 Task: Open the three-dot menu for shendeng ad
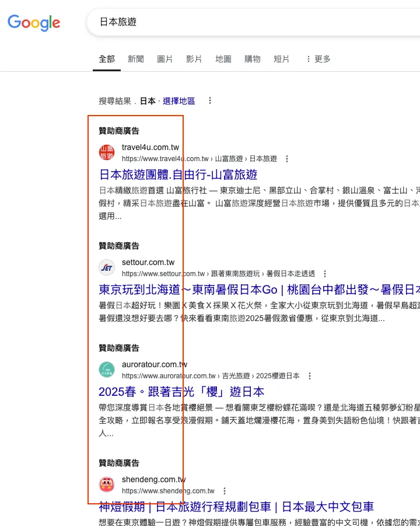pyautogui.click(x=225, y=491)
